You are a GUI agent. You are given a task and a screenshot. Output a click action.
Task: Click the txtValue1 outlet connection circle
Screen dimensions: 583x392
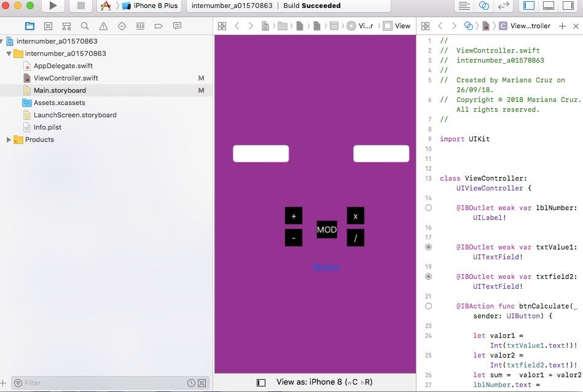[x=428, y=247]
